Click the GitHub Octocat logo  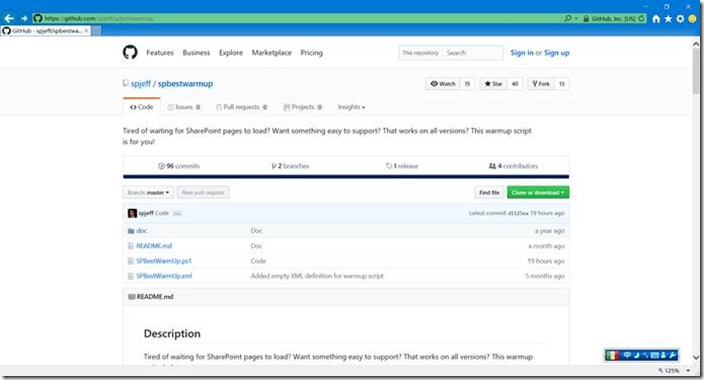(130, 53)
